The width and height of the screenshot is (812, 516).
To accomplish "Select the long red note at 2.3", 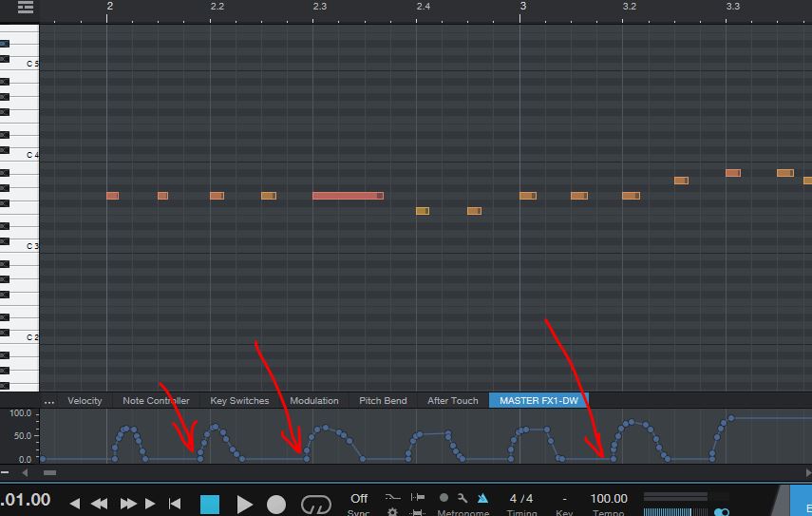I will 348,196.
